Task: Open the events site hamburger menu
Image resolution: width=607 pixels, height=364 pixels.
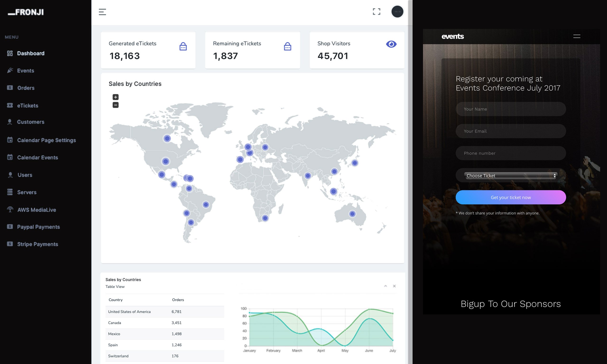Action: coord(577,36)
